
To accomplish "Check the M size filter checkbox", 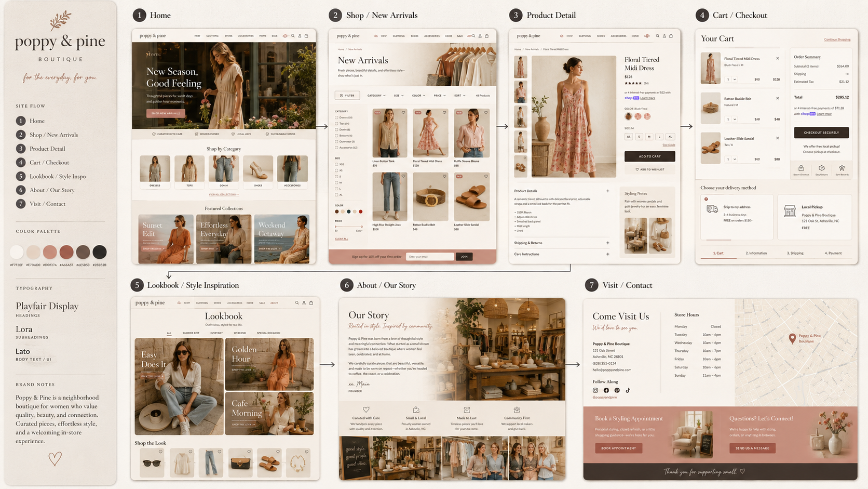I will (x=336, y=182).
